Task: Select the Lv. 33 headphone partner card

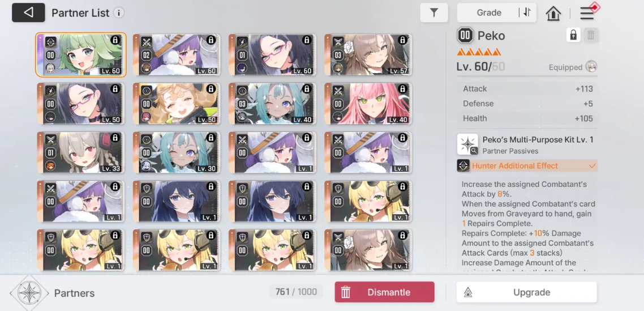Action: (x=80, y=152)
